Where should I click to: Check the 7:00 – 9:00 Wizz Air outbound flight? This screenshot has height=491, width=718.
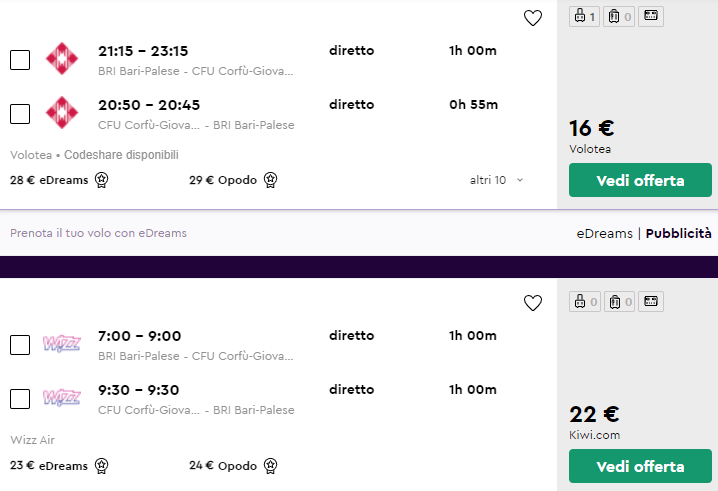(x=20, y=345)
